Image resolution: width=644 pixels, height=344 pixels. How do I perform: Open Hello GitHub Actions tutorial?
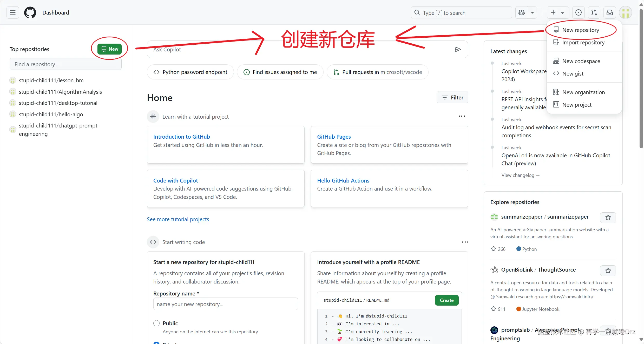[343, 180]
